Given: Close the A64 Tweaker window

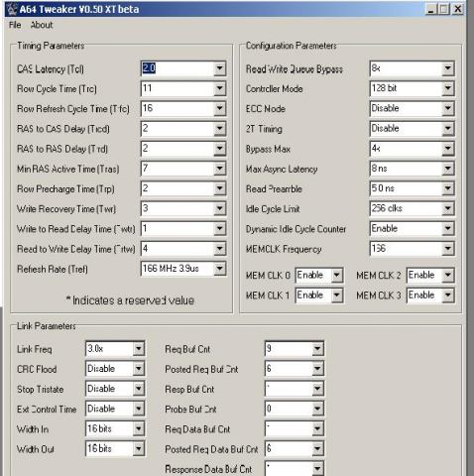Looking at the screenshot, I should (x=457, y=9).
